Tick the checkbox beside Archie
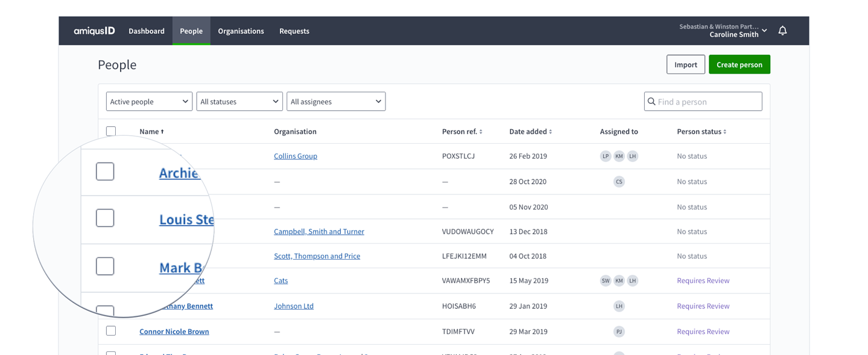Viewport: 868px width, 355px height. [x=105, y=171]
